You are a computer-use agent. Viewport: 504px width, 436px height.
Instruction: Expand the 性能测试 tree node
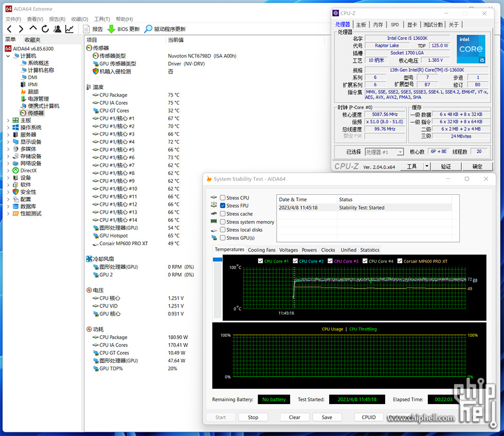click(8, 214)
